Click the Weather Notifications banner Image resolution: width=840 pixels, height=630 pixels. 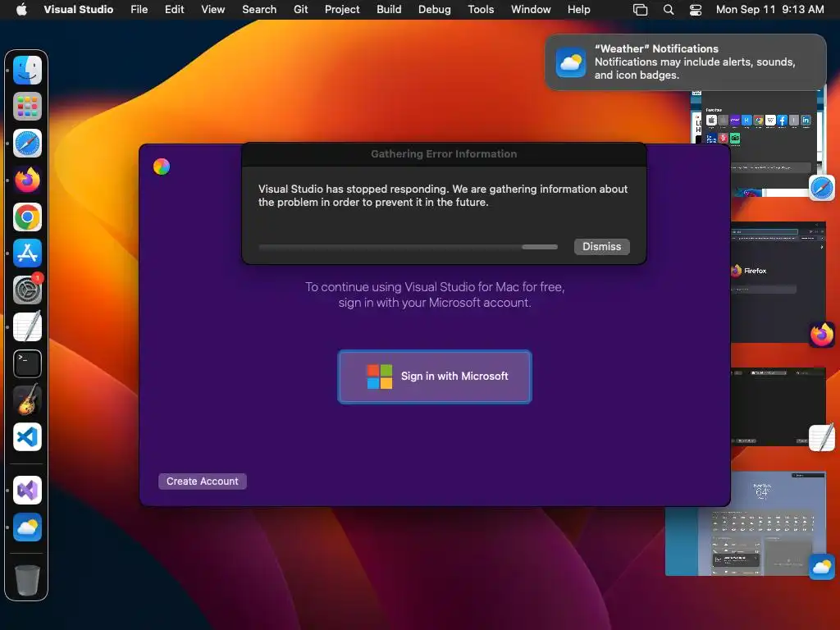(686, 62)
